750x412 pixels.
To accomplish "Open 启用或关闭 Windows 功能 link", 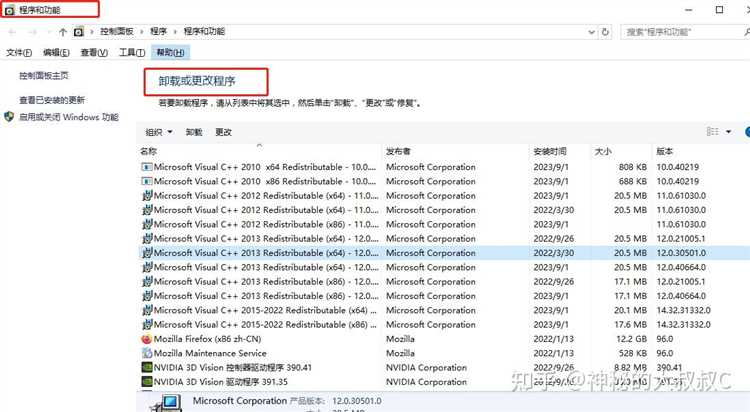I will point(68,117).
